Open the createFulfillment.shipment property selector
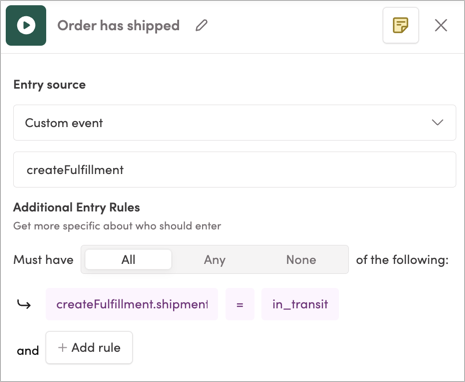 click(132, 304)
